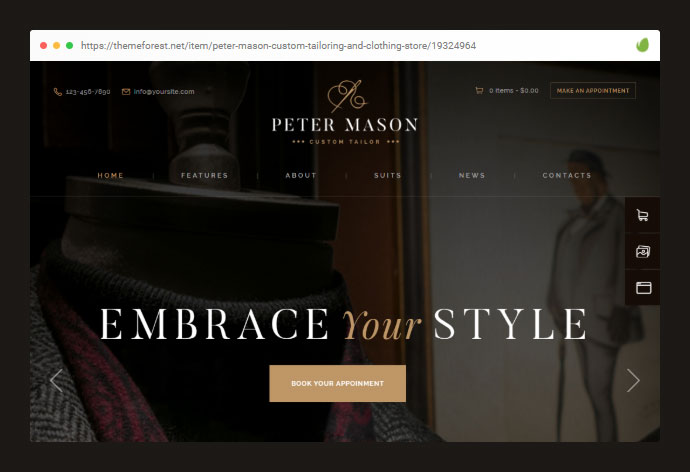Click the Peter Mason needle logo
Image resolution: width=690 pixels, height=472 pixels.
pyautogui.click(x=347, y=96)
